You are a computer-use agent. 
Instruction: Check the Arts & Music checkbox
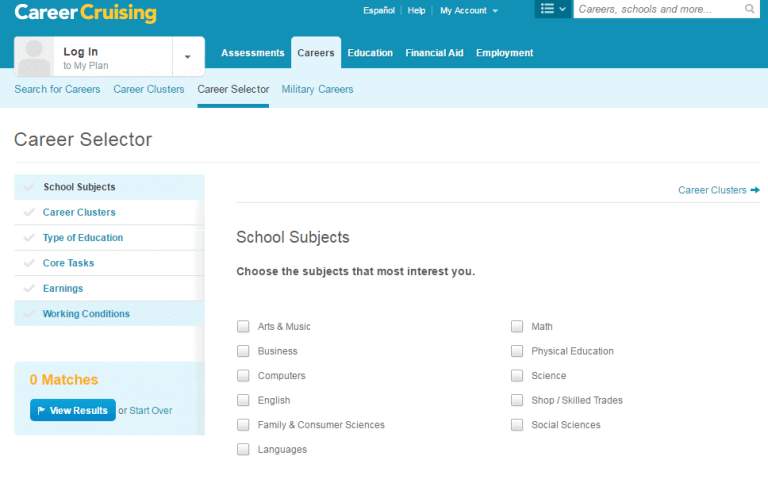(x=243, y=326)
